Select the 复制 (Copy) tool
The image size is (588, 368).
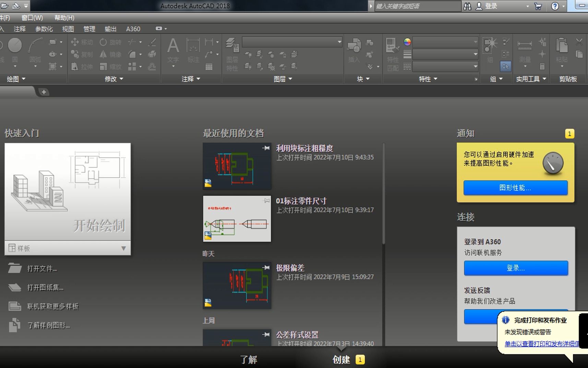click(x=82, y=54)
